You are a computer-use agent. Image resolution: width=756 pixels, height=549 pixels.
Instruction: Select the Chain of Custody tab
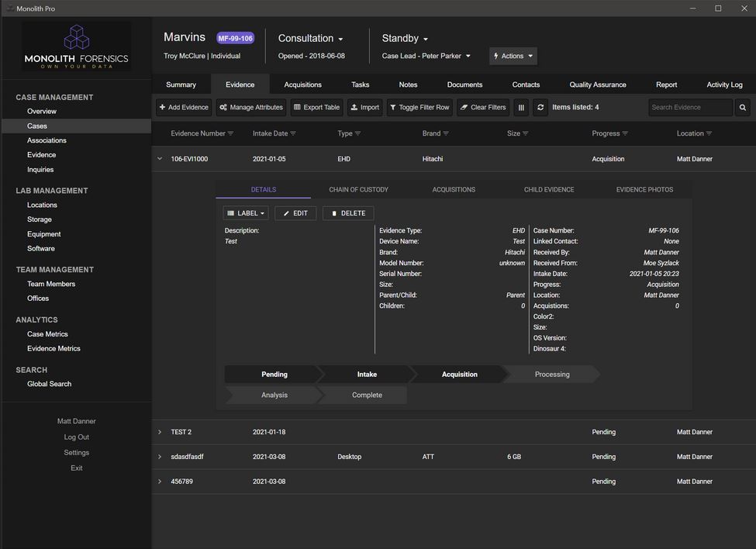[x=358, y=189]
